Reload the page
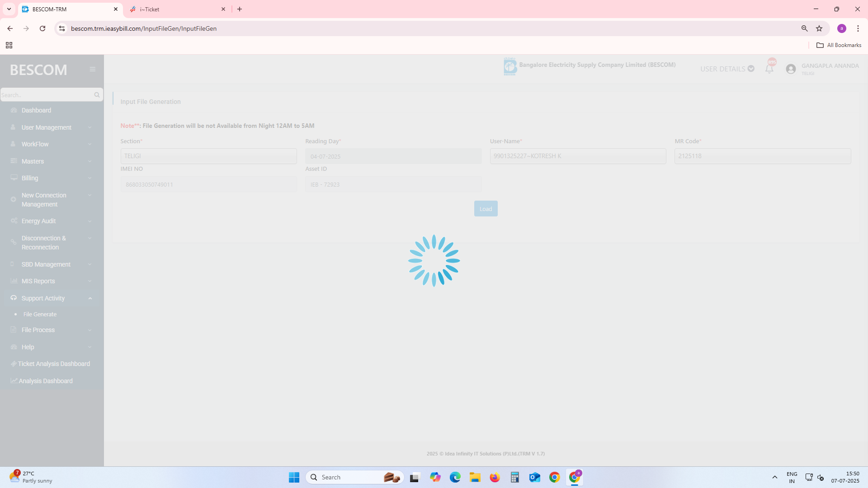Viewport: 868px width, 488px height. pos(42,28)
